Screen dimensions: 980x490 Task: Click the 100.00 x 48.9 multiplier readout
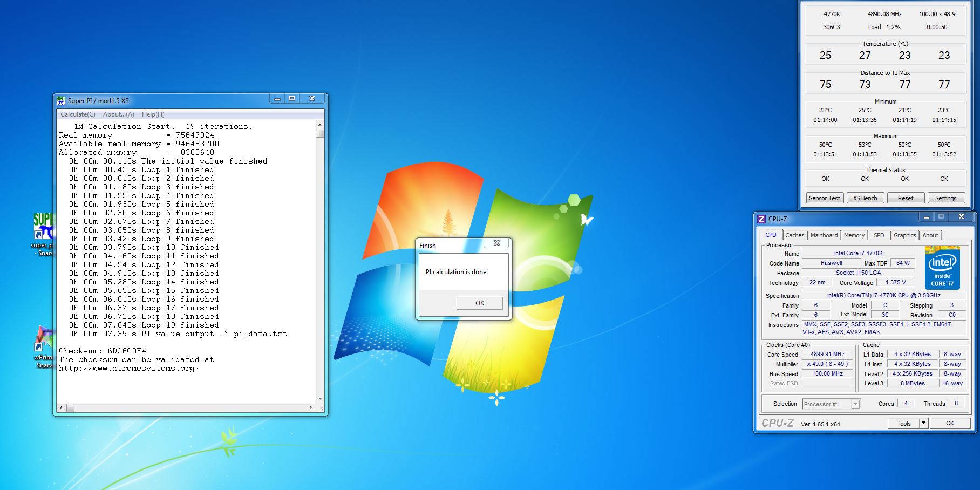(x=937, y=14)
